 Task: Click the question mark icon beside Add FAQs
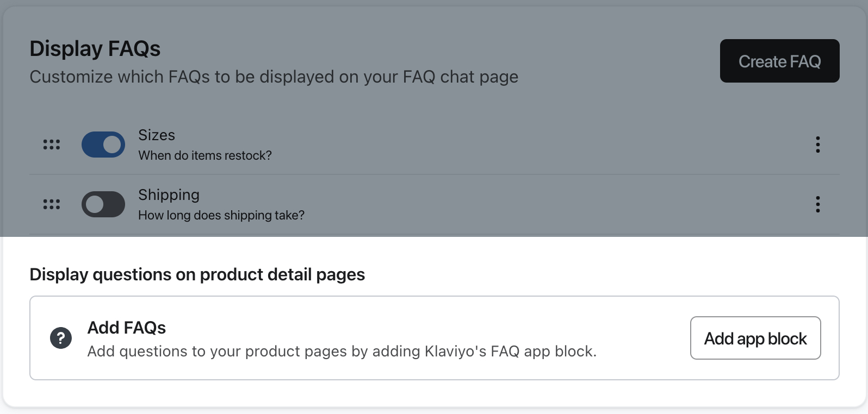61,338
